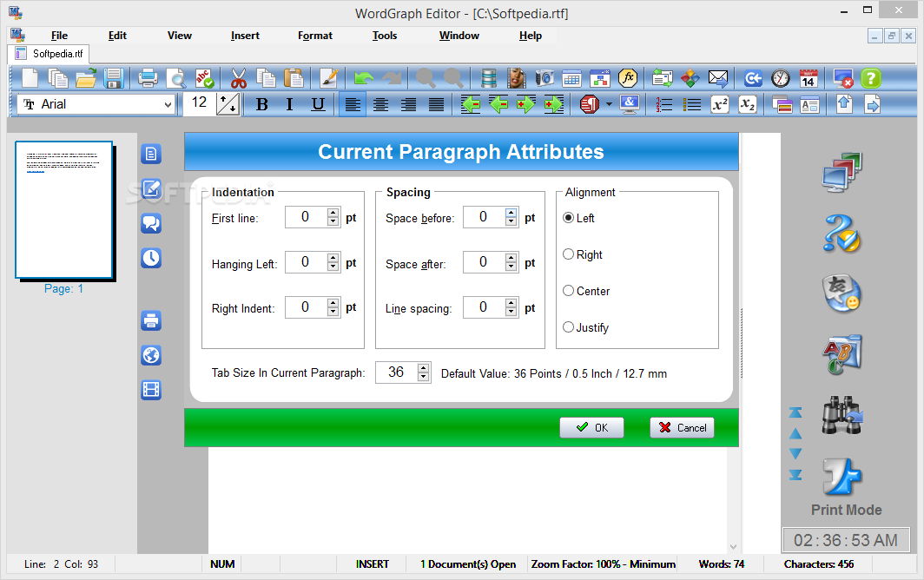Viewport: 924px width, 580px height.
Task: Justify text using the toolbar alignment icon
Action: coord(437,105)
